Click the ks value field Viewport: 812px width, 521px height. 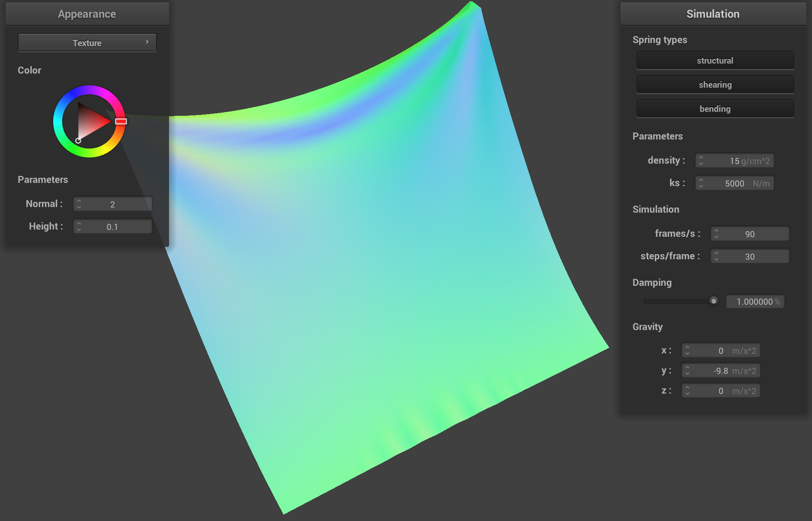pyautogui.click(x=735, y=183)
